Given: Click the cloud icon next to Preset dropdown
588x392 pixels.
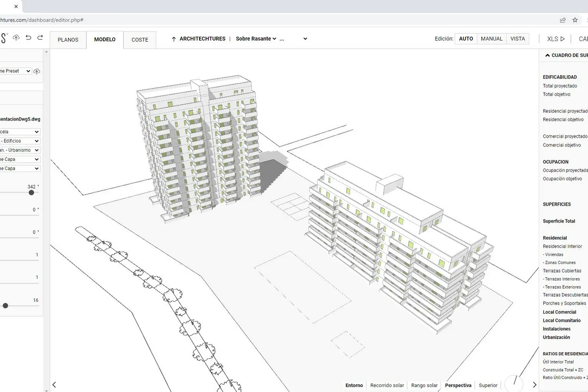Looking at the screenshot, I should pyautogui.click(x=37, y=72).
